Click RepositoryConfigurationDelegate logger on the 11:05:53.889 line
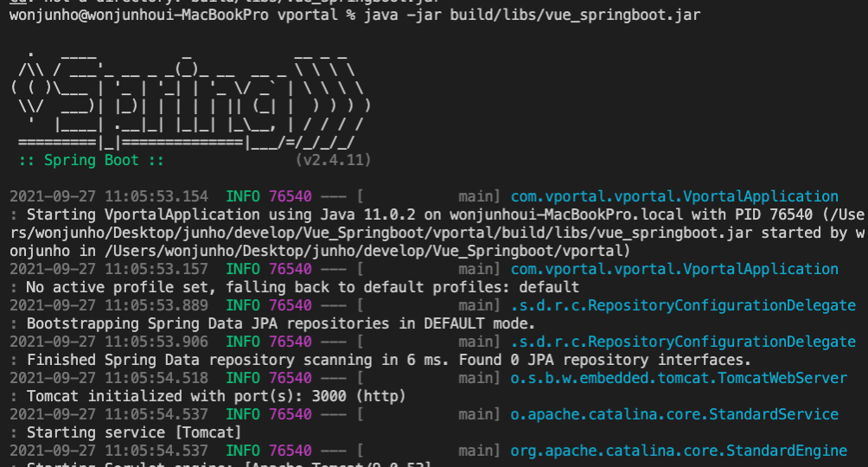868x467 pixels. click(683, 306)
